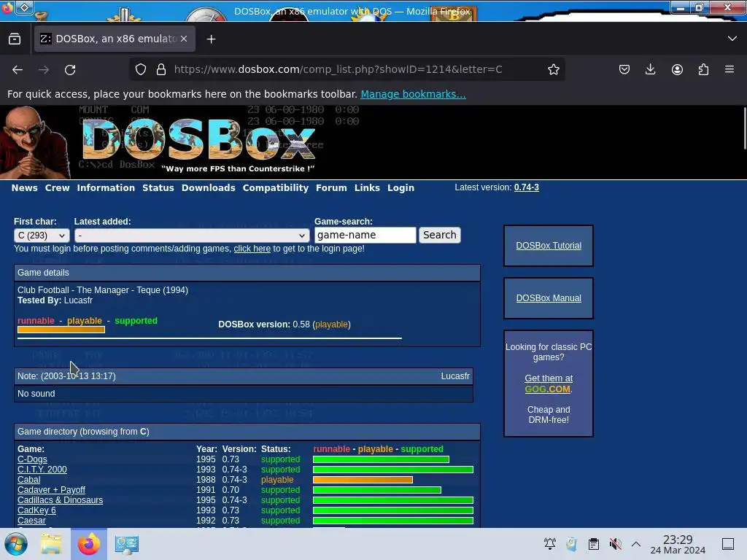Open the C-Dogs game entry

point(32,459)
